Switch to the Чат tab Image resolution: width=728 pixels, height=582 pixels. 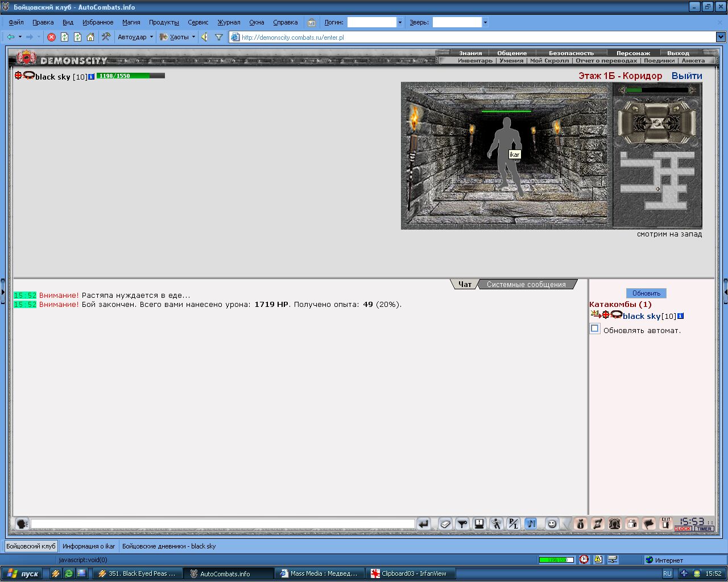465,284
